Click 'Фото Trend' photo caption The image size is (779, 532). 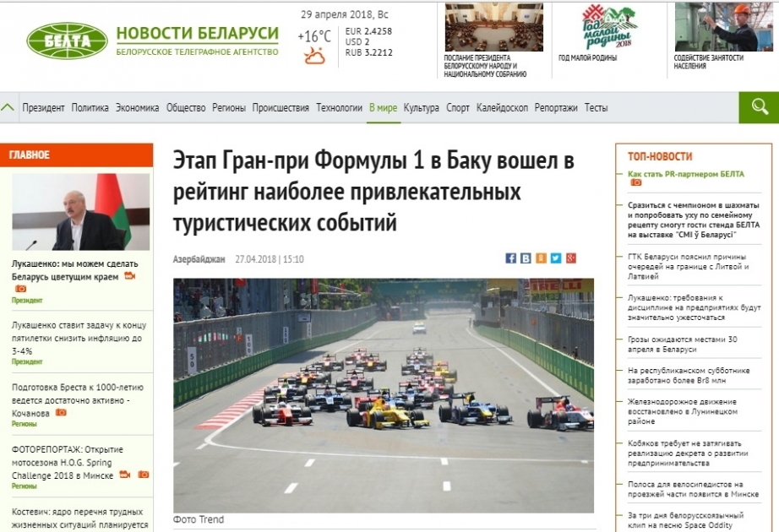pos(199,519)
